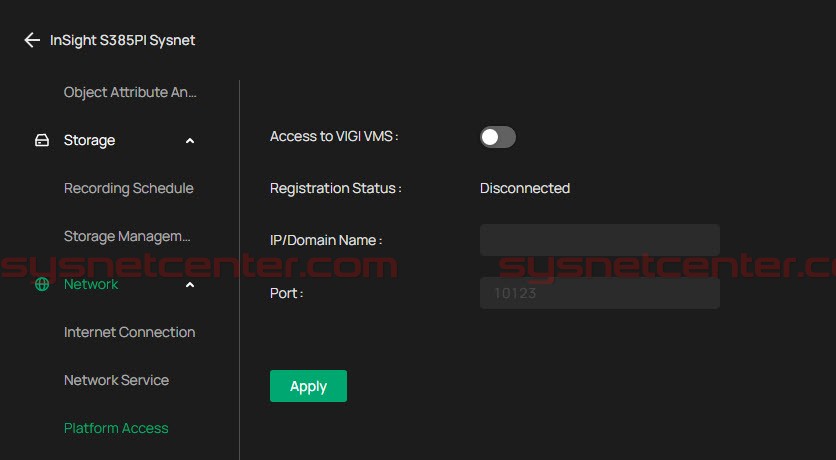Open Object Attribute Analytics sidebar item
Screen dimensions: 836x460
point(130,92)
